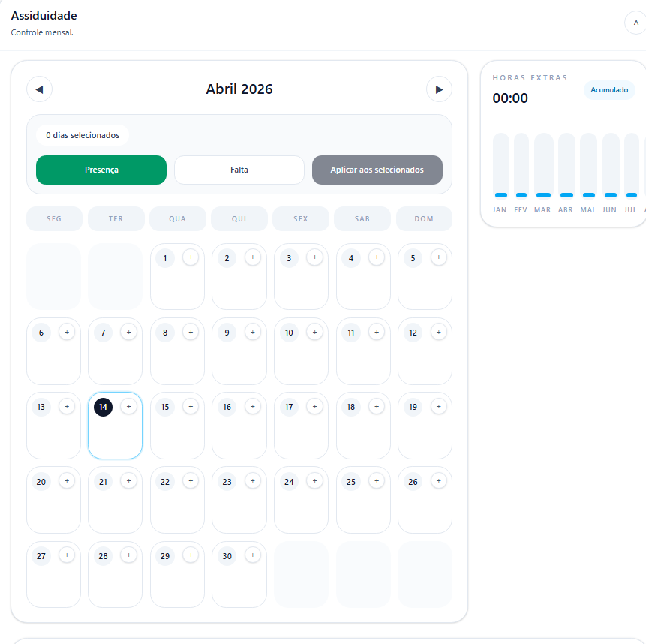The image size is (646, 644).
Task: Click the plus icon on day 19
Action: (x=438, y=407)
